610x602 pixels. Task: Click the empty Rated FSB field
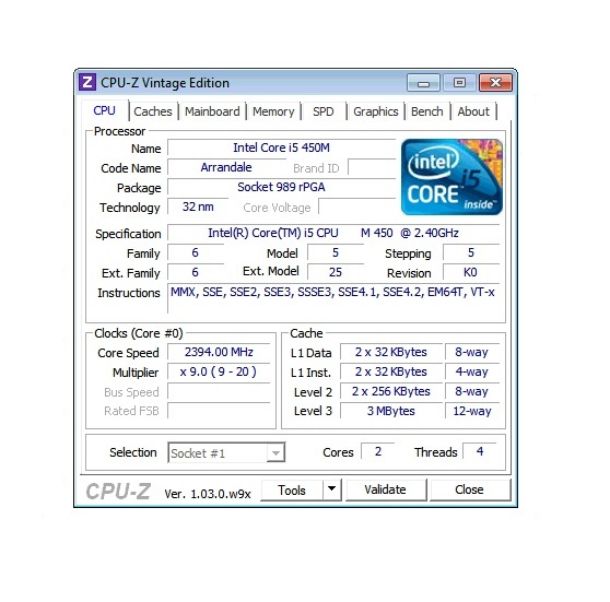219,411
